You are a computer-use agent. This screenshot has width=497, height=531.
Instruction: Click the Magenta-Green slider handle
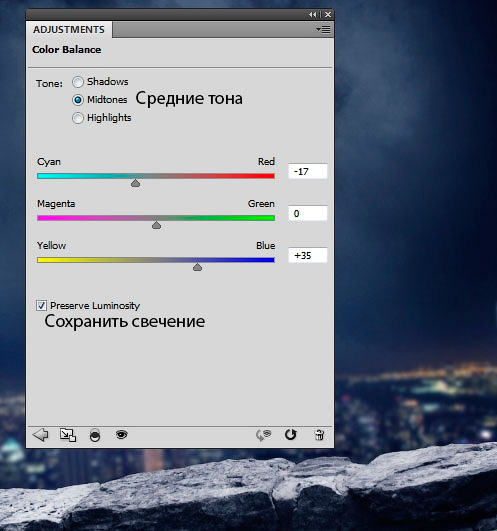click(156, 225)
